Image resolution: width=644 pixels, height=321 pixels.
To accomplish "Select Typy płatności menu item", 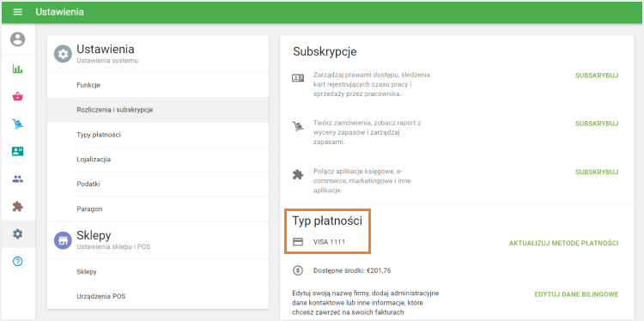I will click(x=158, y=135).
